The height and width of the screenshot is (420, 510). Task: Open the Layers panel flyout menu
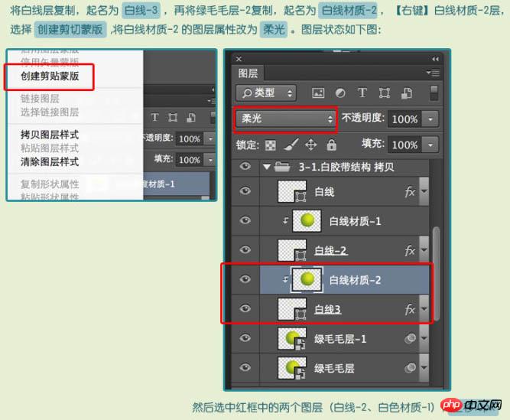(x=433, y=73)
